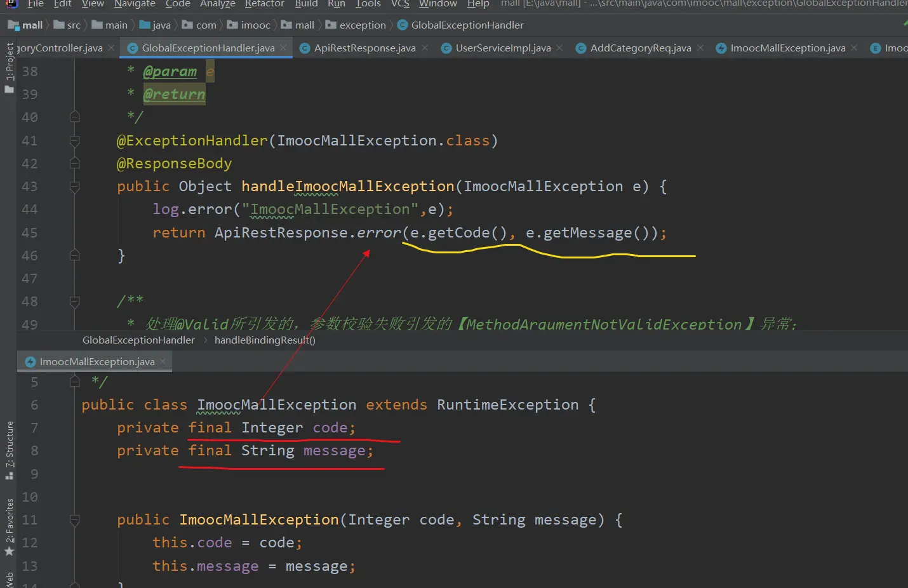
Task: Close the ApiRestResponse.java tab
Action: pos(425,48)
